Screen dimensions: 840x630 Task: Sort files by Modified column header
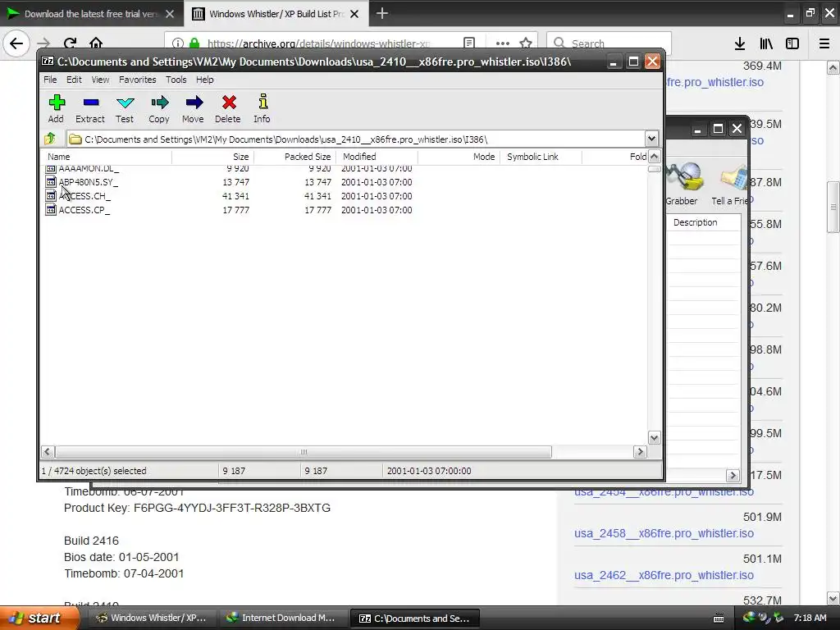click(x=377, y=157)
